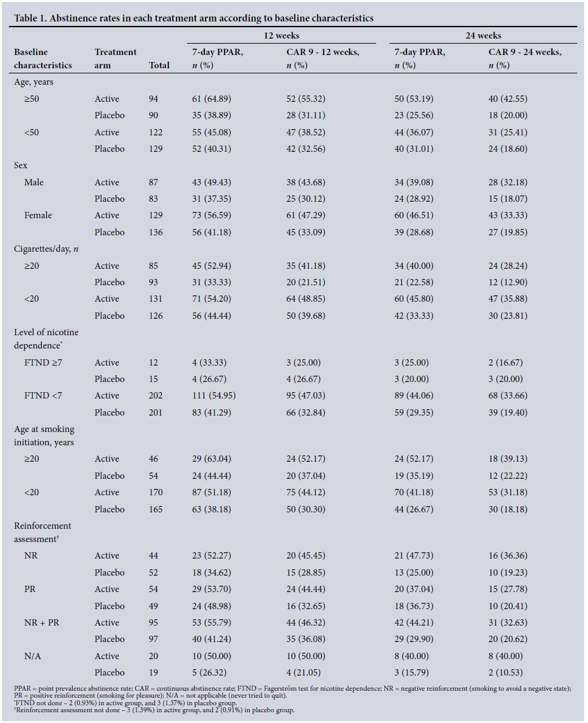Screen dimensions: 588x723
Task: Select the "Male" row label
Action: coord(34,182)
